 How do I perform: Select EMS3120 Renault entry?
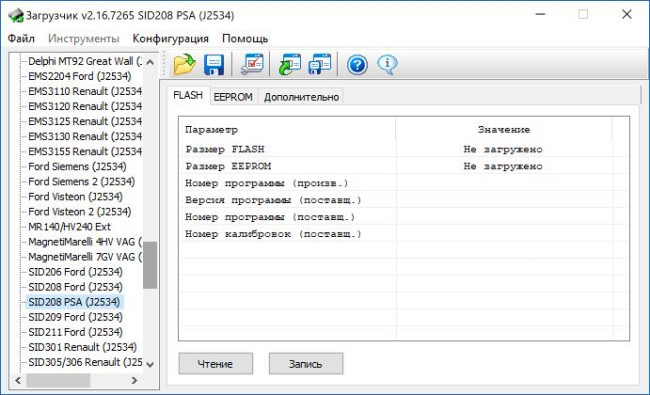[85, 107]
